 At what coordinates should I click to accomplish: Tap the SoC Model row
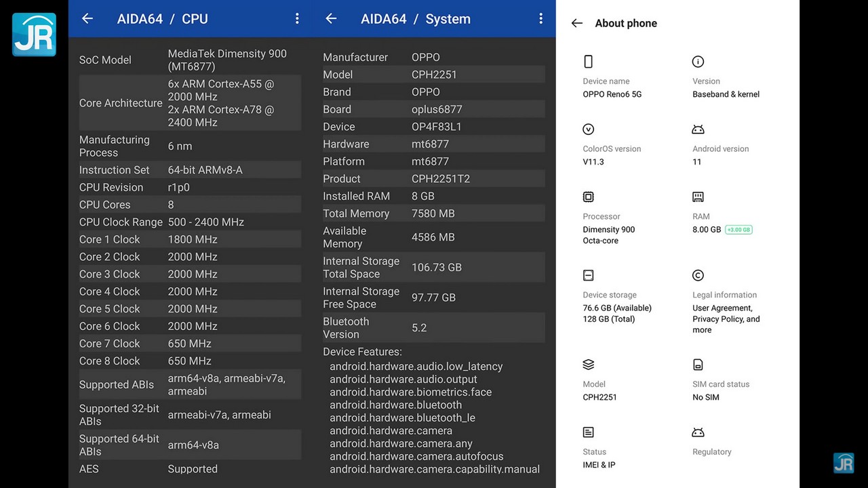pyautogui.click(x=190, y=60)
